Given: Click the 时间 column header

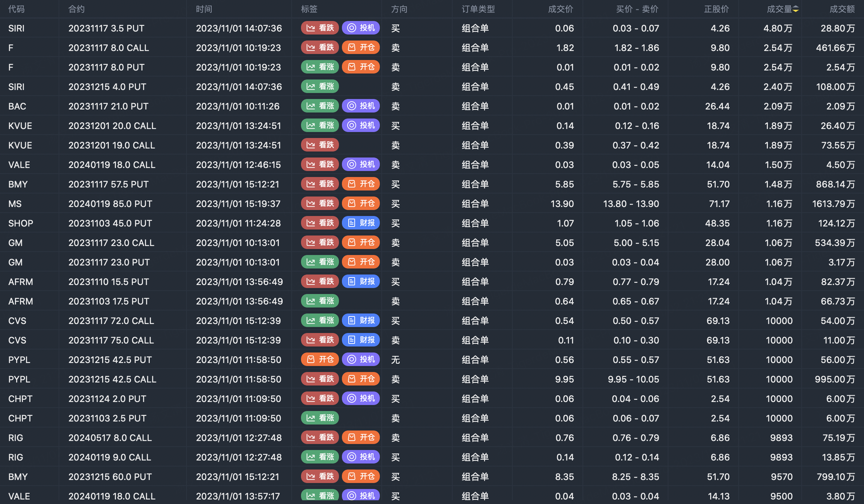Looking at the screenshot, I should (204, 9).
